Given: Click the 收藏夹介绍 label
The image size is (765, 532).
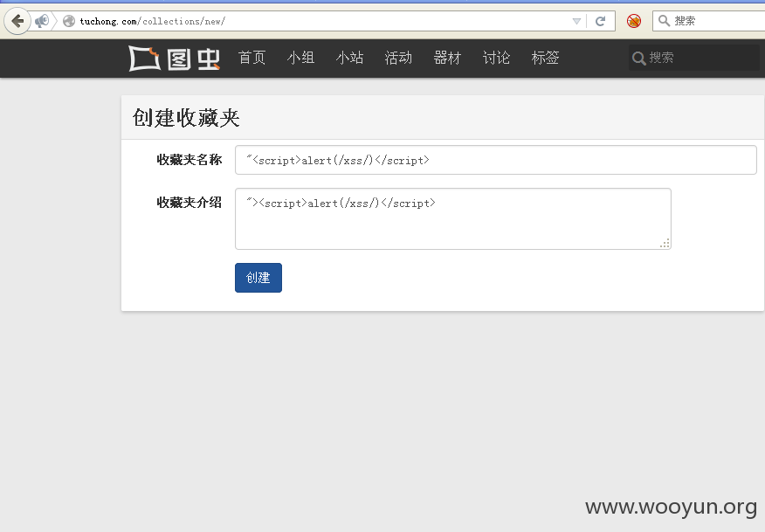Looking at the screenshot, I should [190, 202].
